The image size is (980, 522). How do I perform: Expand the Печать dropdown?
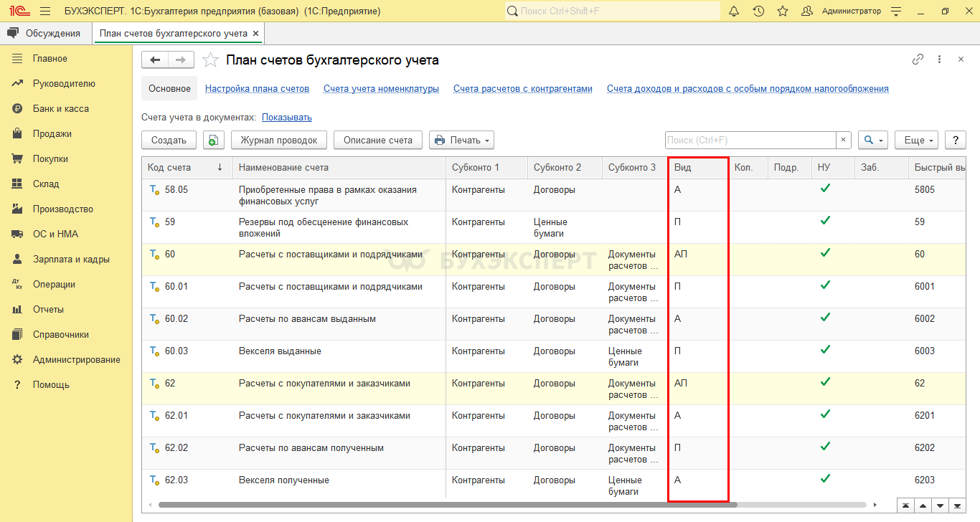[x=461, y=141]
